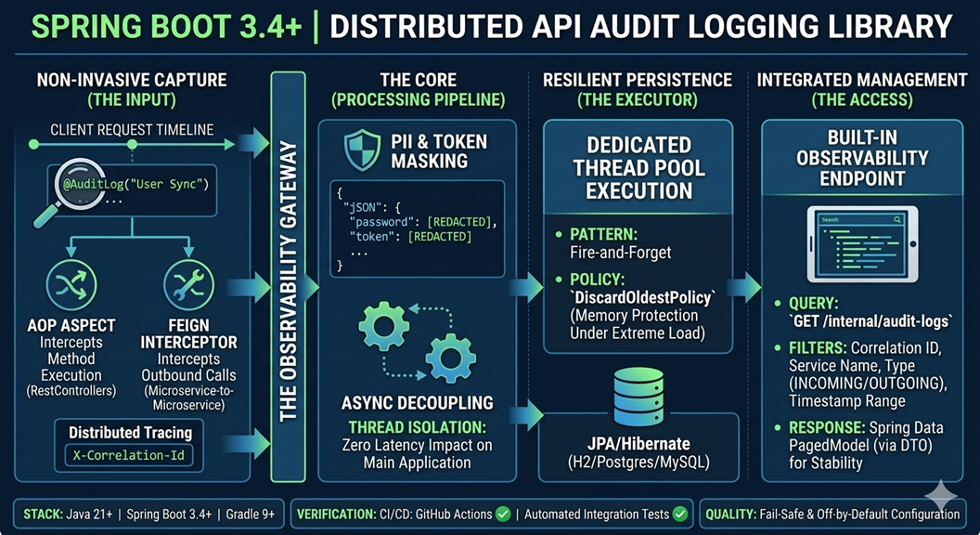The width and height of the screenshot is (980, 535).
Task: Click the Built-In Observability Endpoint header
Action: coord(862,158)
